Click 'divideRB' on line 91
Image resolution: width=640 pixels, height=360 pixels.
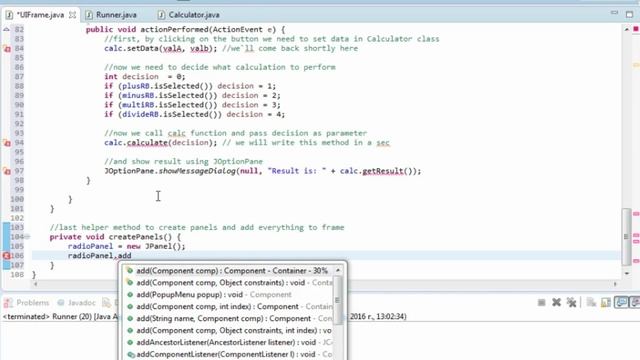point(140,114)
